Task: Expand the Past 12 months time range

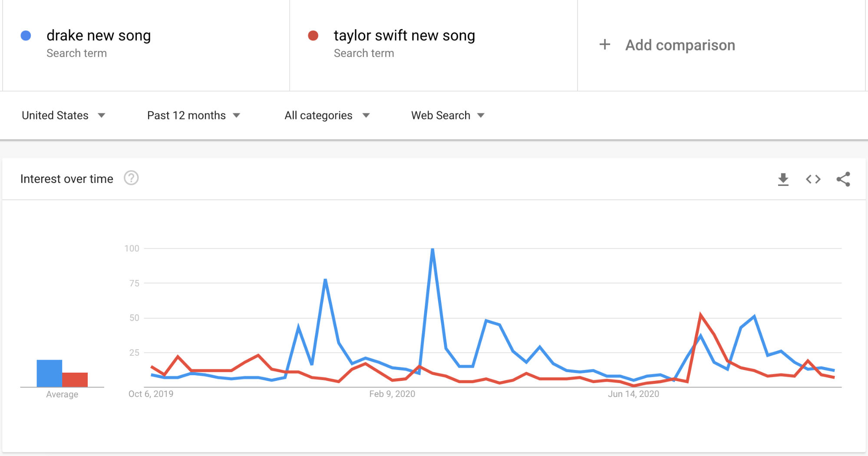Action: point(193,116)
